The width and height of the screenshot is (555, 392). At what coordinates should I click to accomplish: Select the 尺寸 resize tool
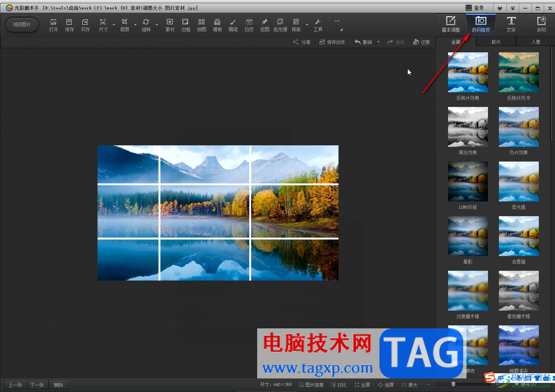tap(103, 25)
